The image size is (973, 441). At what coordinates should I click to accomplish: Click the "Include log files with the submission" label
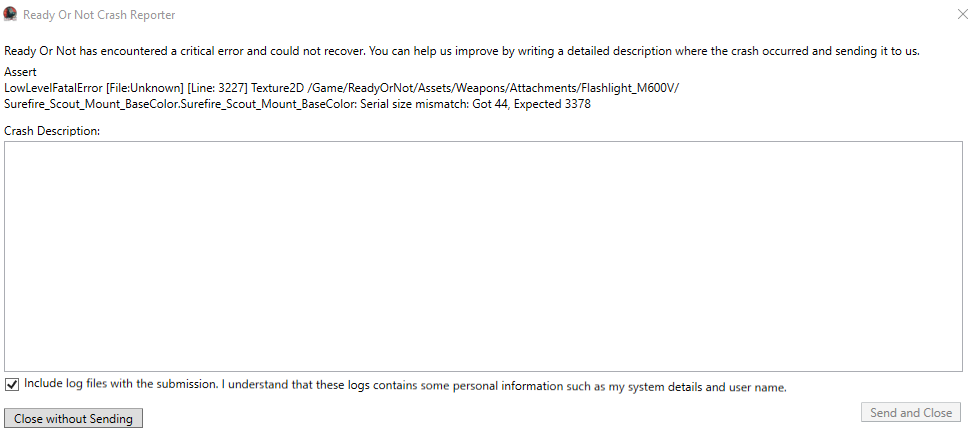coord(122,385)
